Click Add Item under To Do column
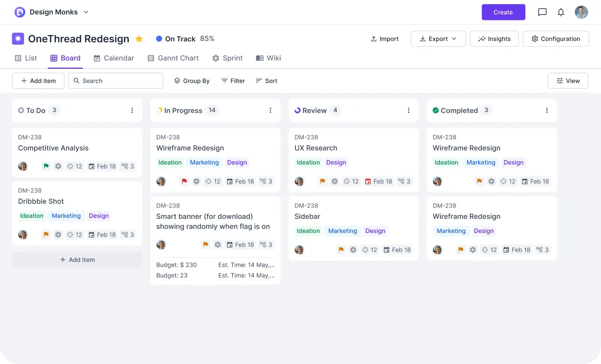The image size is (601, 364). (77, 260)
